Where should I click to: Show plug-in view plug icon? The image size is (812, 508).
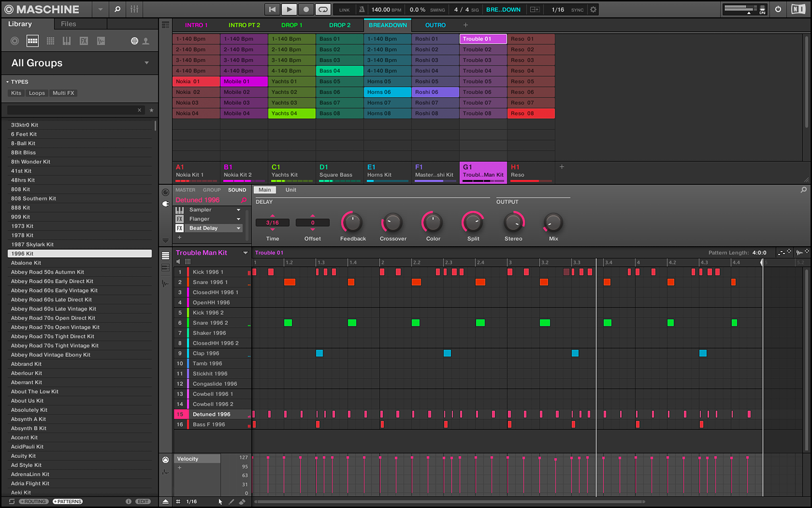[x=166, y=203]
